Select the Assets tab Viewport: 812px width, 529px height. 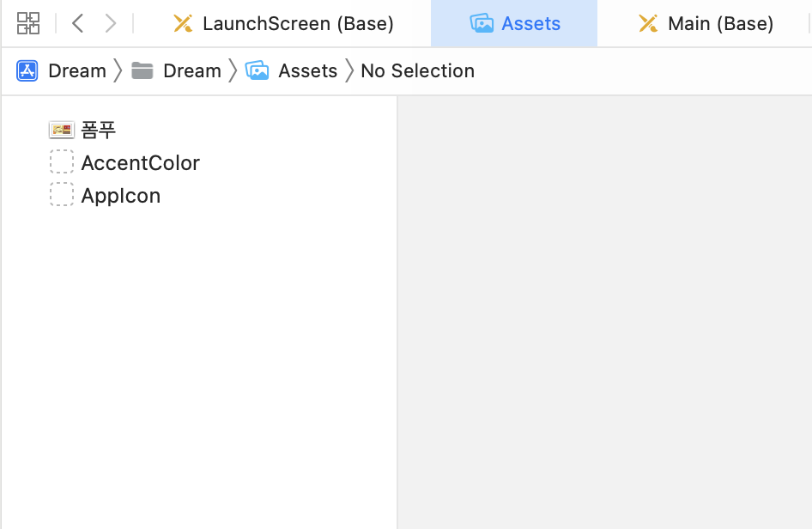(x=514, y=23)
